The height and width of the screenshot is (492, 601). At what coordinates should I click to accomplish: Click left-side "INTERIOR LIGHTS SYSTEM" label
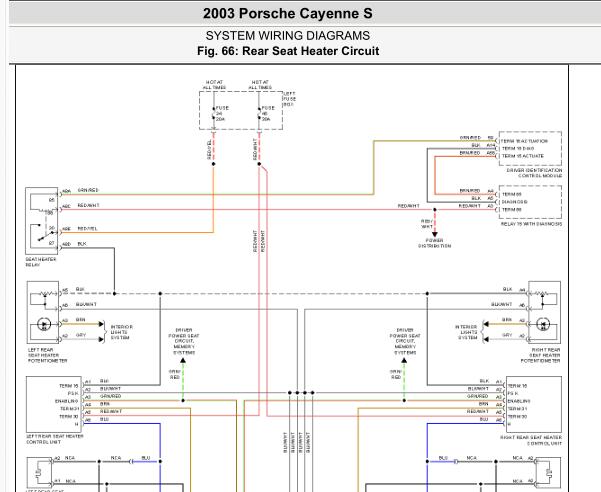122,332
